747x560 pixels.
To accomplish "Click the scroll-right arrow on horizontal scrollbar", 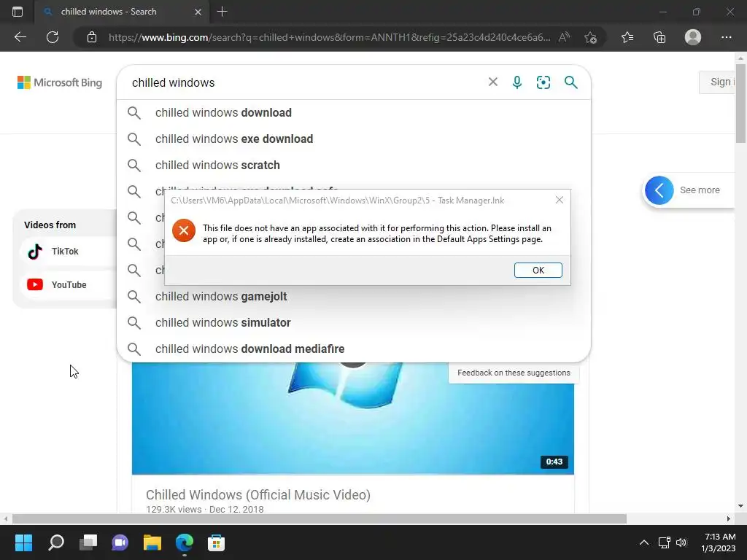I will point(729,518).
